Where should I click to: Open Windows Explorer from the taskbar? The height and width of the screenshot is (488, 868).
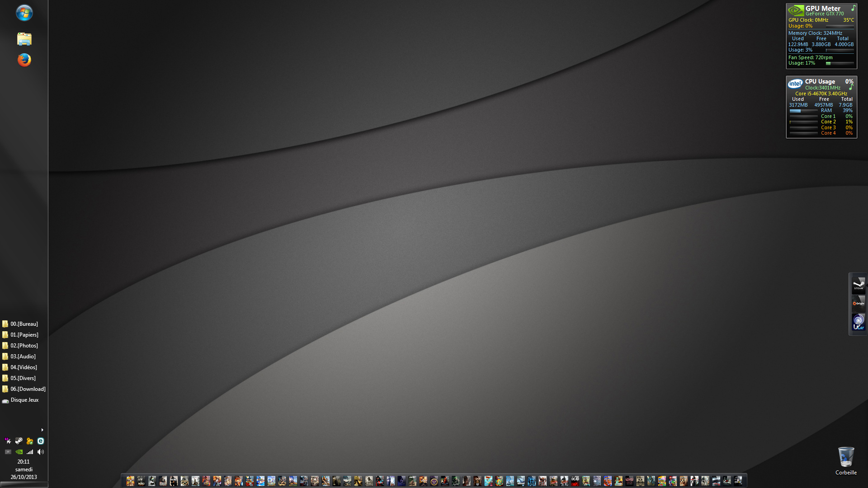tap(24, 39)
